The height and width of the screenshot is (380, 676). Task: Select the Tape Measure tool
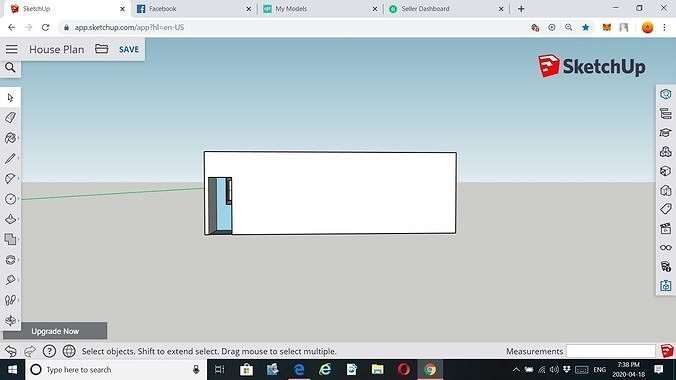point(10,280)
